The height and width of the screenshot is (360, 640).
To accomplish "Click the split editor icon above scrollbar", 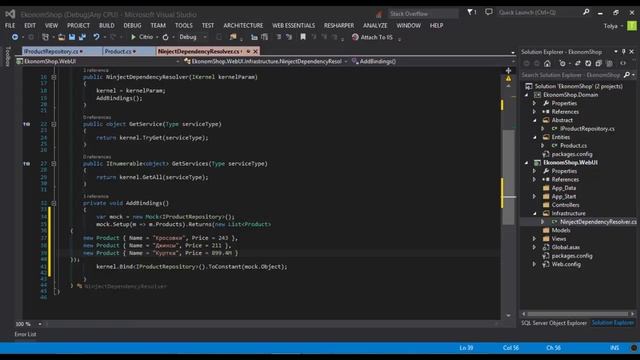I will pyautogui.click(x=508, y=71).
